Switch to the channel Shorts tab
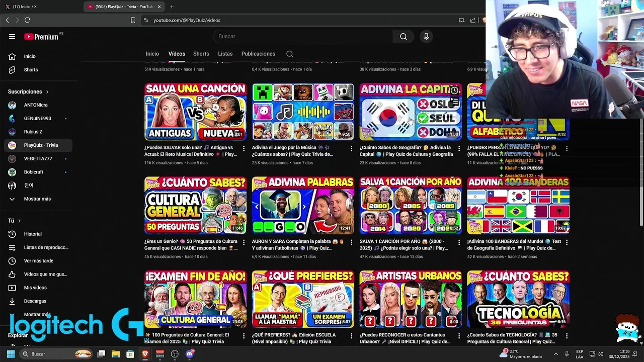 point(201,54)
